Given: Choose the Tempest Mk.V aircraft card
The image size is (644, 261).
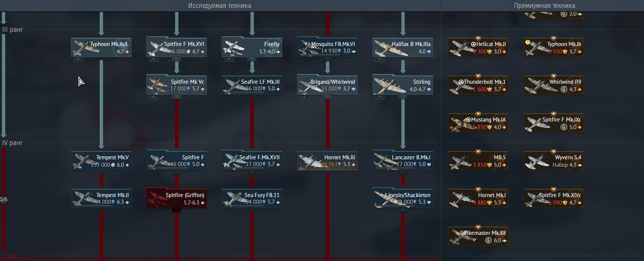Looking at the screenshot, I should 101,161.
